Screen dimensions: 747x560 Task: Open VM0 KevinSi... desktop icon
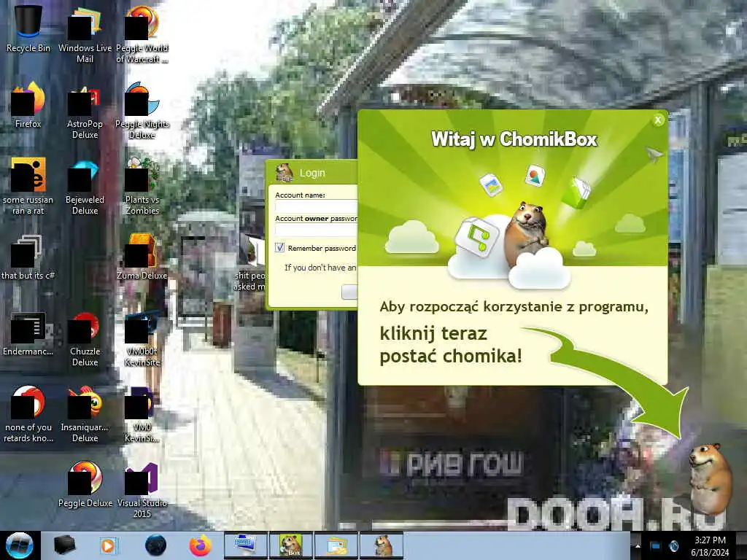pos(142,413)
